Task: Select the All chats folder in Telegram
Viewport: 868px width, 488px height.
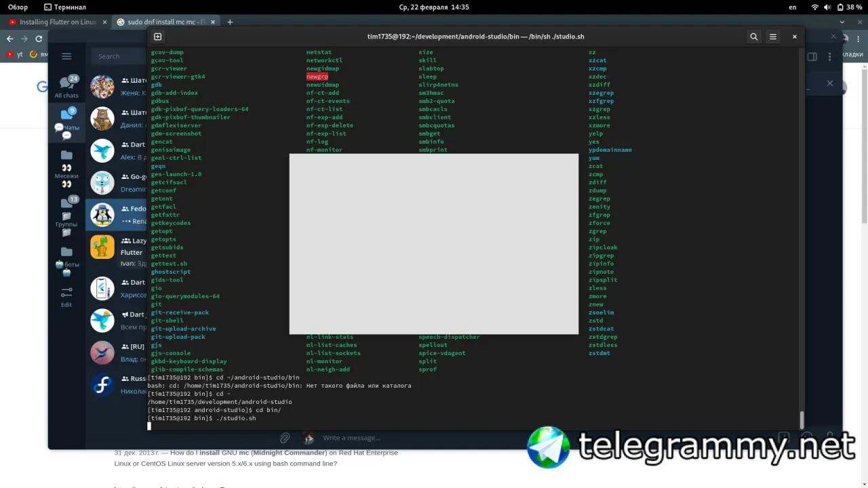Action: tap(66, 87)
